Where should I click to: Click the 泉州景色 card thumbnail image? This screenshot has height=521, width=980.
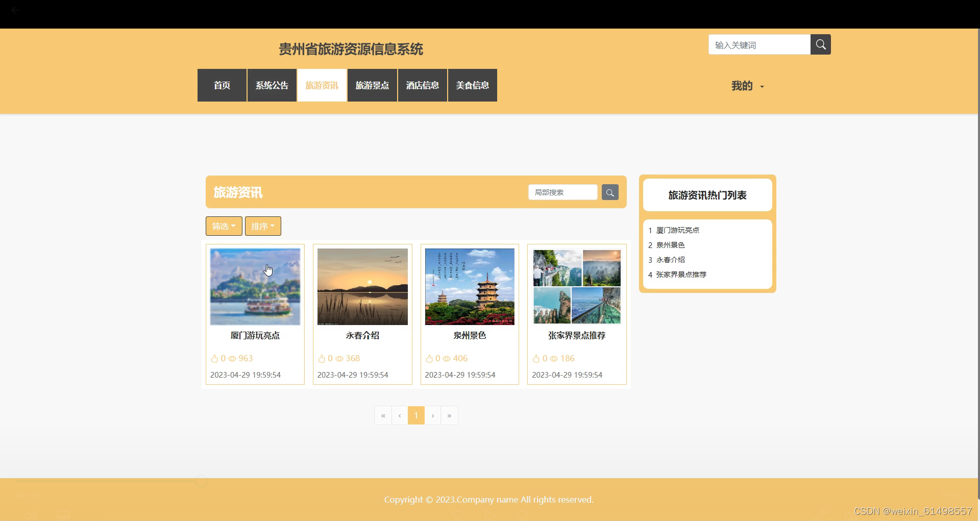click(x=469, y=287)
